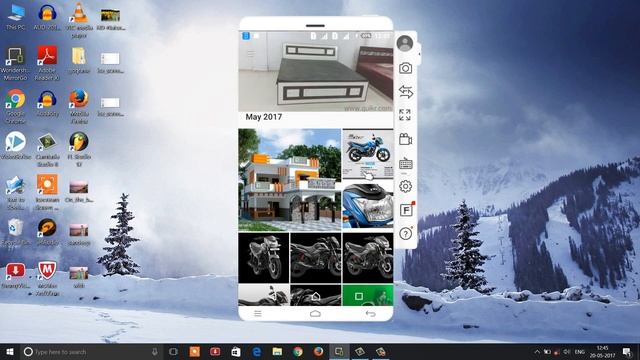Select Wondershare MirrorGo desktop shortcut
640x360 pixels.
pyautogui.click(x=16, y=64)
